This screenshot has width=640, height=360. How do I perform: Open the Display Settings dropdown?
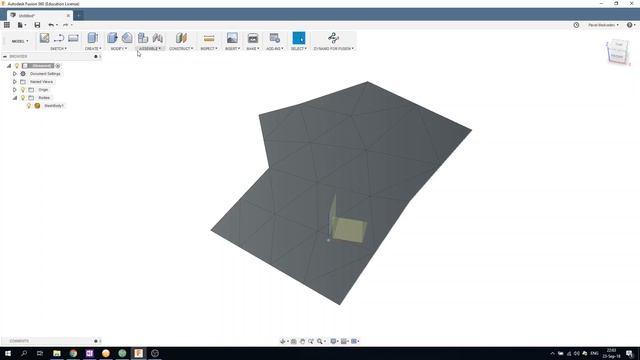pyautogui.click(x=335, y=341)
